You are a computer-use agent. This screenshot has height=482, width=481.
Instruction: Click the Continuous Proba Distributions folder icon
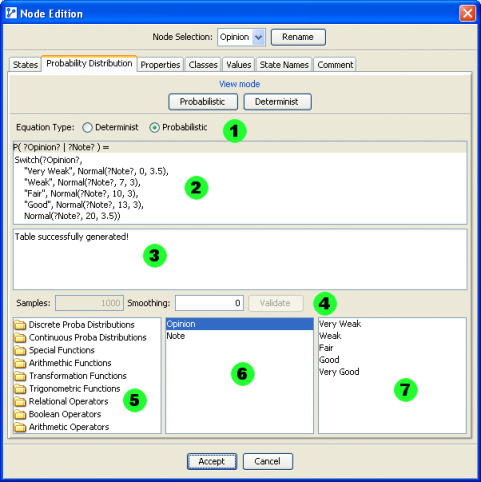click(x=20, y=338)
